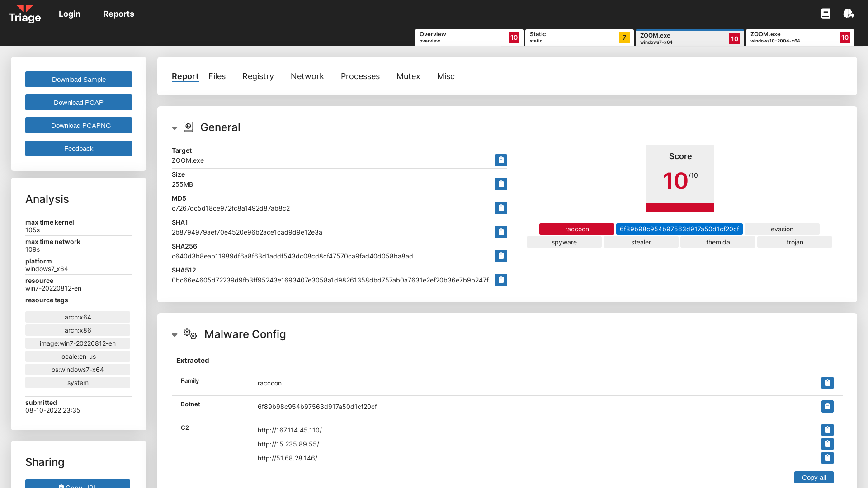This screenshot has width=868, height=488.
Task: Toggle the dark mode icon in header
Action: pos(849,14)
